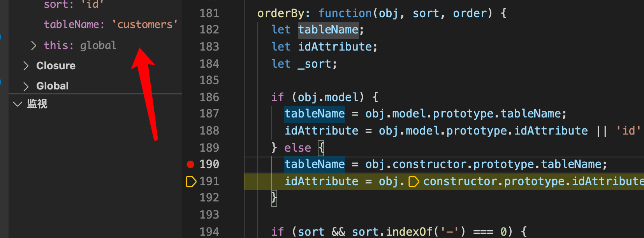Click the inline yellow marker before "constructor"

(413, 182)
